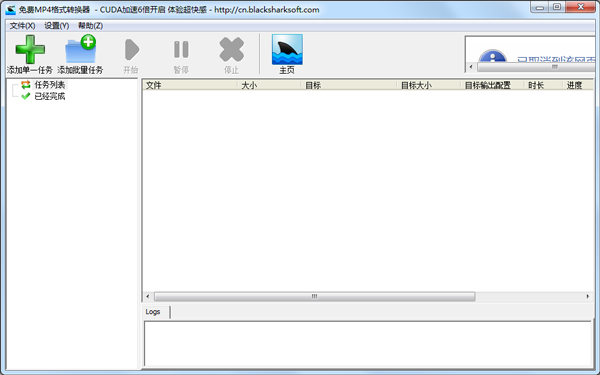This screenshot has height=375, width=600.
Task: Sort by the 进度 column header
Action: point(578,85)
